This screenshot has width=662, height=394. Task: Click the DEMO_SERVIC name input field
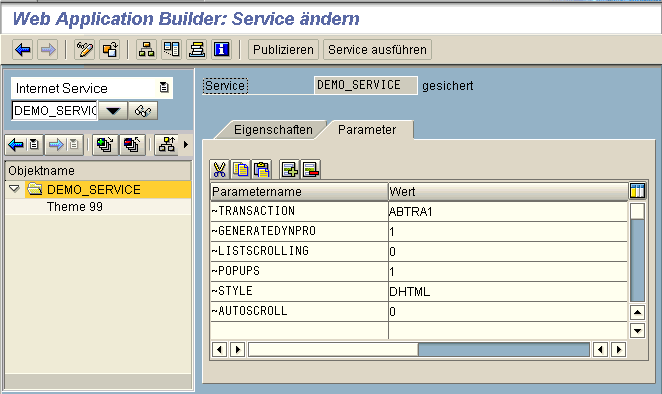(x=55, y=111)
